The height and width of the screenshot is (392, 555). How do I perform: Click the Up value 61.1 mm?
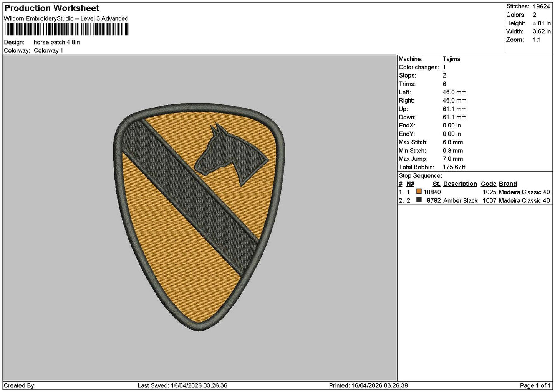[454, 109]
